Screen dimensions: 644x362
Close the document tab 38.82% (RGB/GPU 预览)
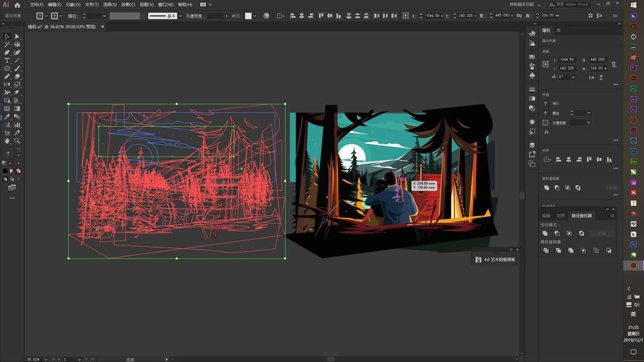pyautogui.click(x=103, y=27)
